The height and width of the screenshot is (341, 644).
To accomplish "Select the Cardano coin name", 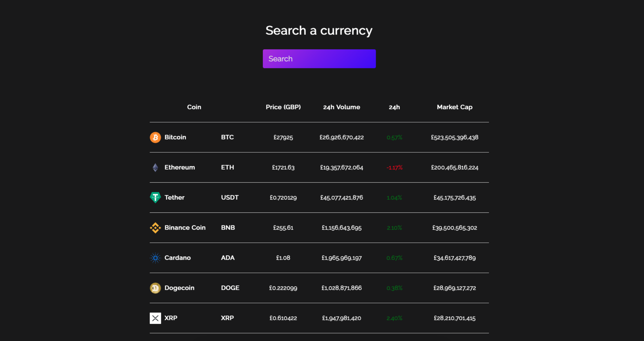I will pos(178,258).
